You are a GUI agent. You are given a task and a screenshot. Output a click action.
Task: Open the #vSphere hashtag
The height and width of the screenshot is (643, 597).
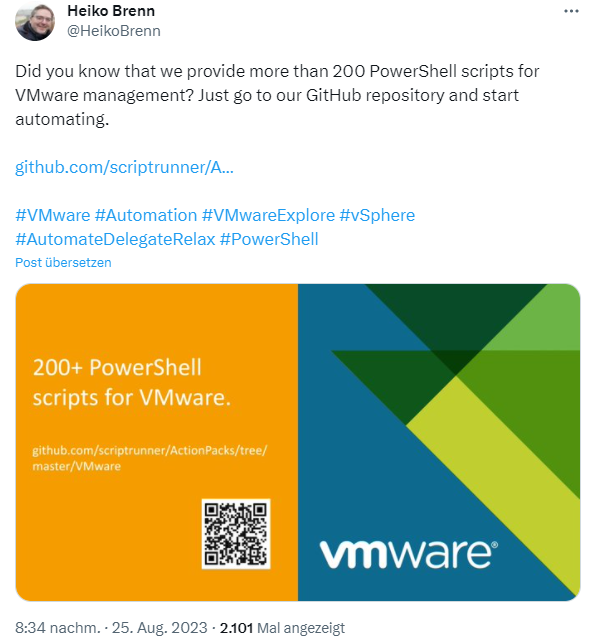coord(377,215)
